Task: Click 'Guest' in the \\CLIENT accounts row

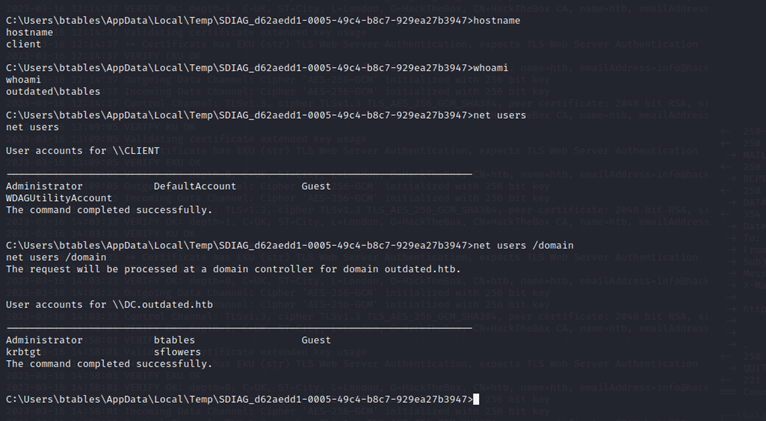Action: click(x=316, y=186)
